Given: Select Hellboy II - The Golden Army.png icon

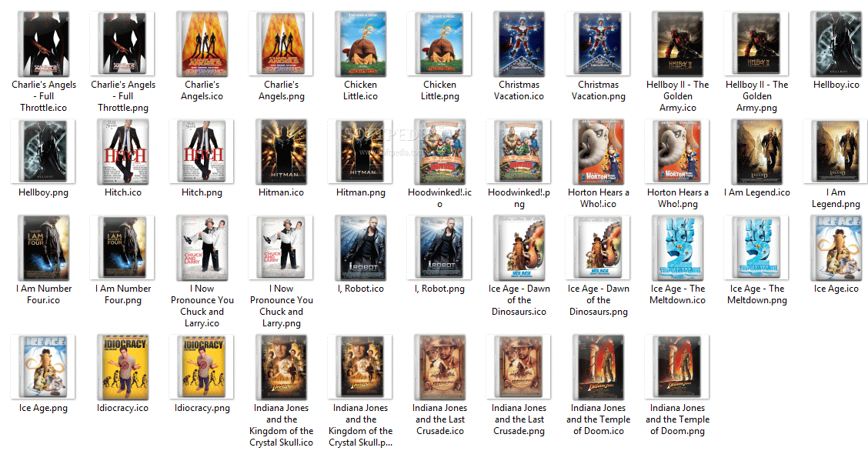Looking at the screenshot, I should pos(756,44).
